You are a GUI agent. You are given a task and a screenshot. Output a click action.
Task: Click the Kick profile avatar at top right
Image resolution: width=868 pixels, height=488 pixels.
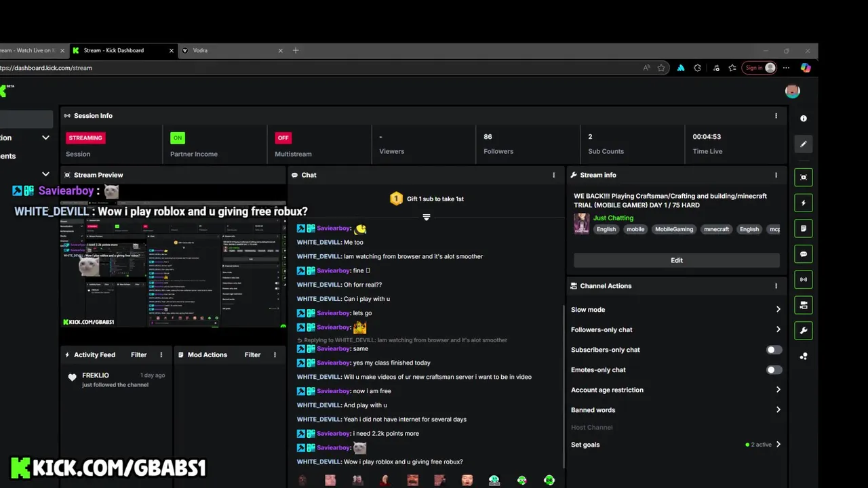[792, 91]
